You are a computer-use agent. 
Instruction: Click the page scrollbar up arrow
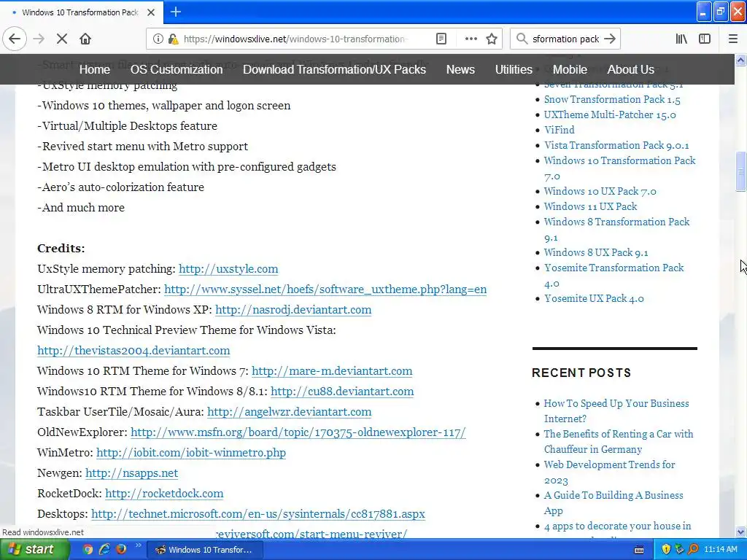[740, 60]
